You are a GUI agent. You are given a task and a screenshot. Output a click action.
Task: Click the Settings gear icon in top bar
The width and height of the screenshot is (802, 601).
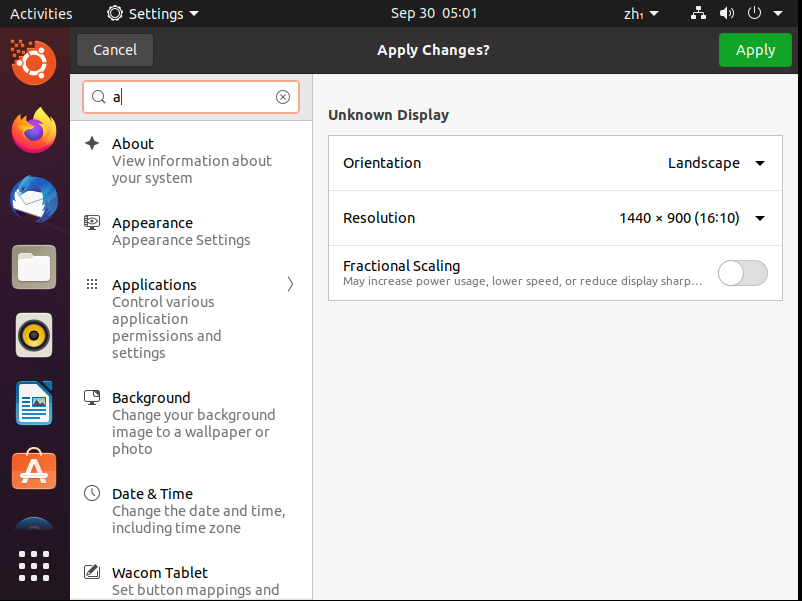pyautogui.click(x=115, y=13)
